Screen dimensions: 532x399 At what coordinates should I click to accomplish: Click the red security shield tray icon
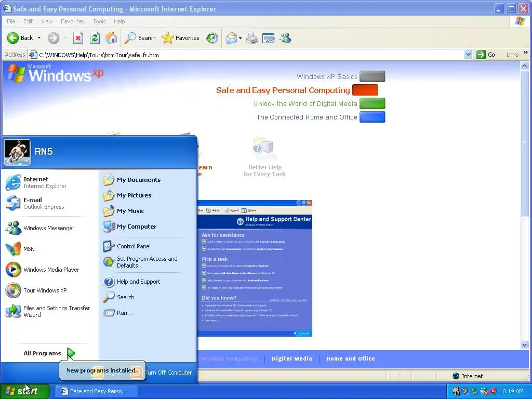click(493, 391)
